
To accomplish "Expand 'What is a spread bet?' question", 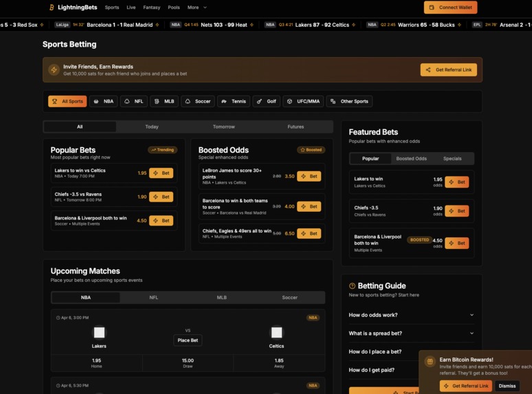I will (x=411, y=333).
